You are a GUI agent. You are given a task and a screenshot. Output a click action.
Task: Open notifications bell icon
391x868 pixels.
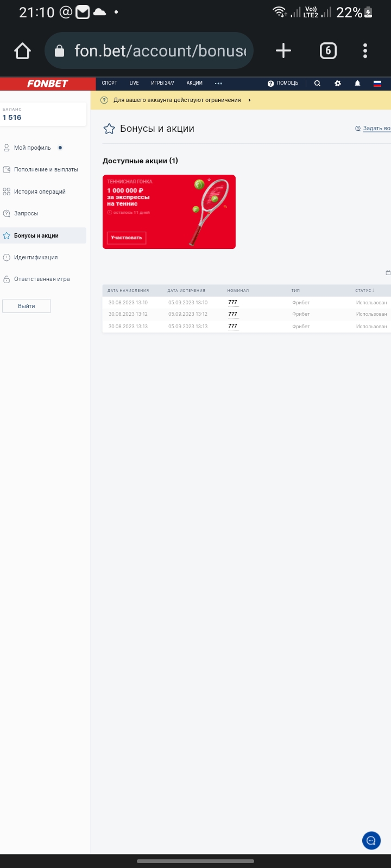[357, 84]
